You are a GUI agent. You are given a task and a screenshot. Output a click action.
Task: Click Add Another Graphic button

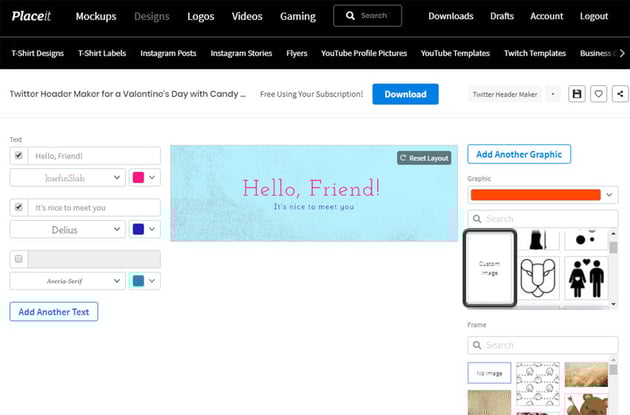tap(519, 154)
